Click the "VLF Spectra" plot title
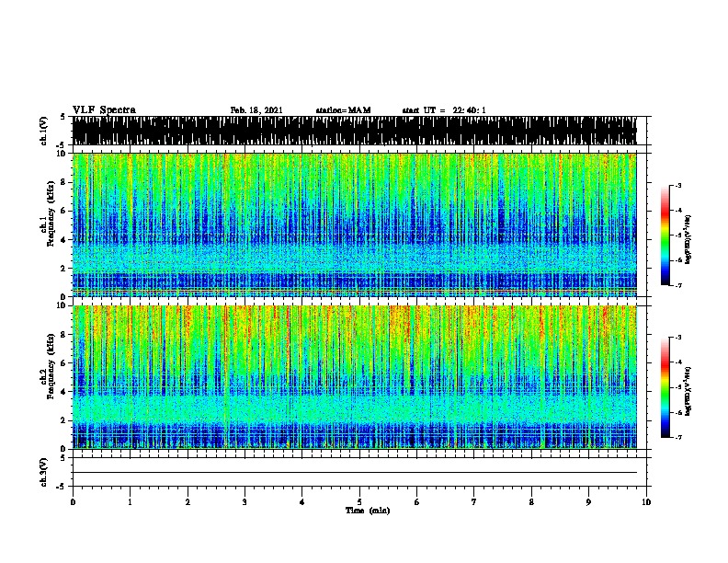 [104, 110]
